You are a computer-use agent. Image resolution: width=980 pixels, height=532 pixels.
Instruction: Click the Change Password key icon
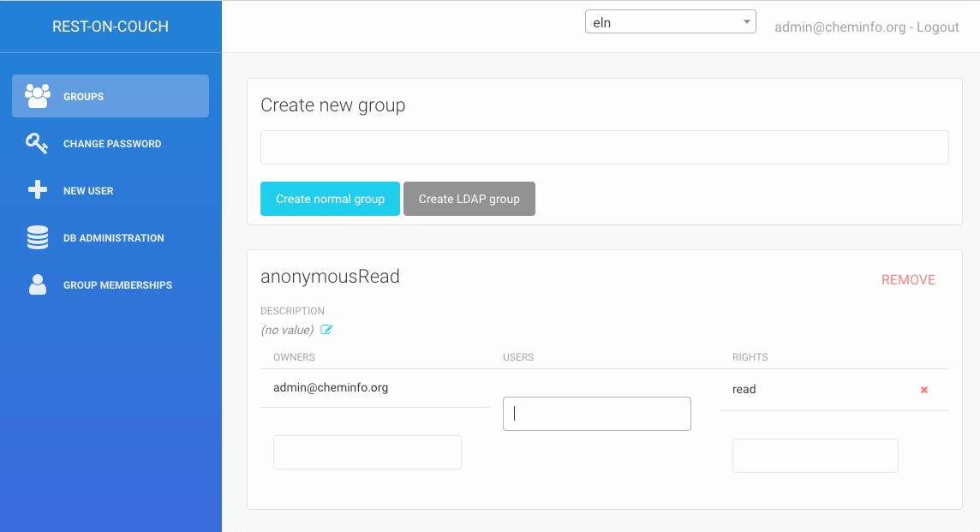tap(37, 143)
